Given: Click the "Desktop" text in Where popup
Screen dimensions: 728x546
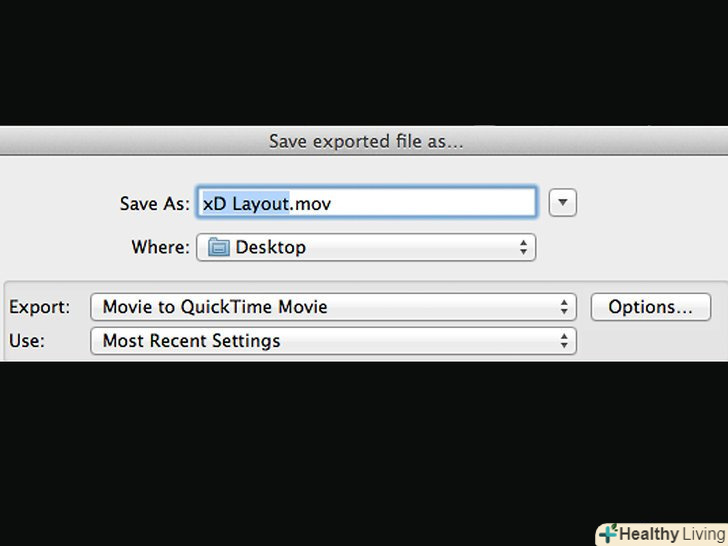Looking at the screenshot, I should 270,247.
